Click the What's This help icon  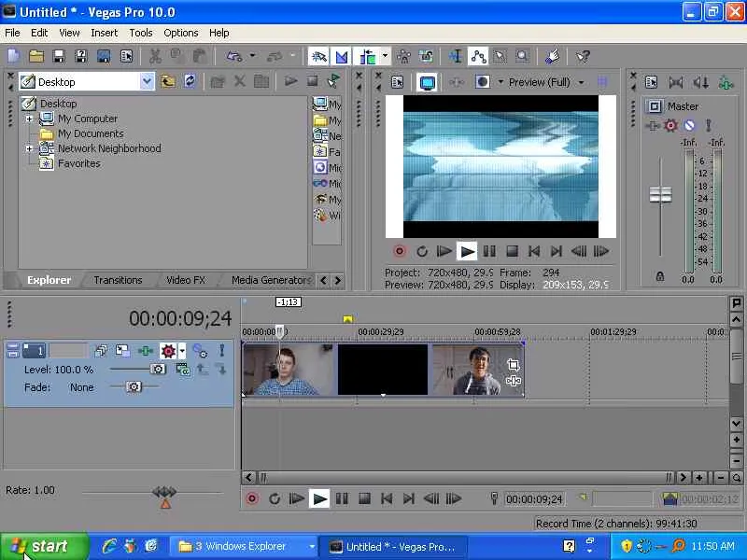[x=583, y=57]
